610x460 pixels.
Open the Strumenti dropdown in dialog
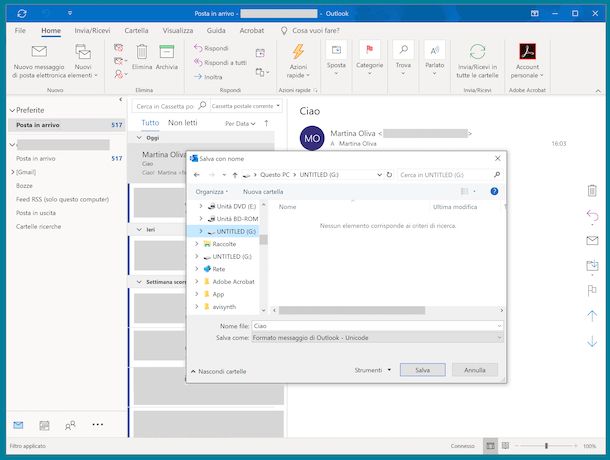pos(372,370)
